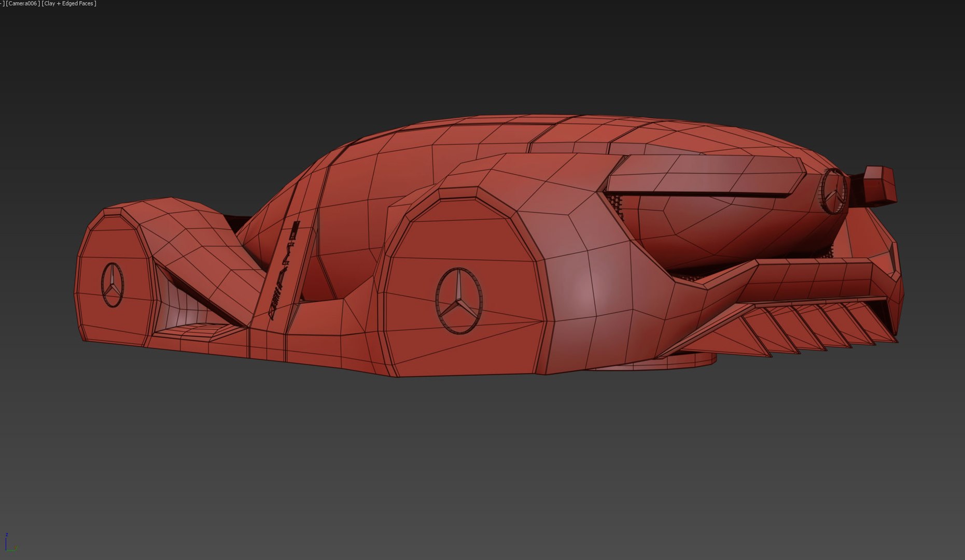Open the Clay + Edged Faces shading menu

[69, 4]
